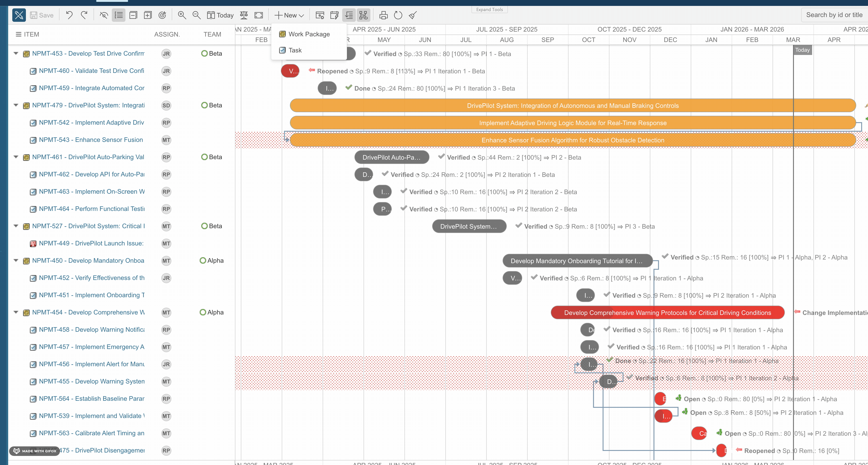
Task: Click the fullscreen frame icon
Action: (258, 15)
